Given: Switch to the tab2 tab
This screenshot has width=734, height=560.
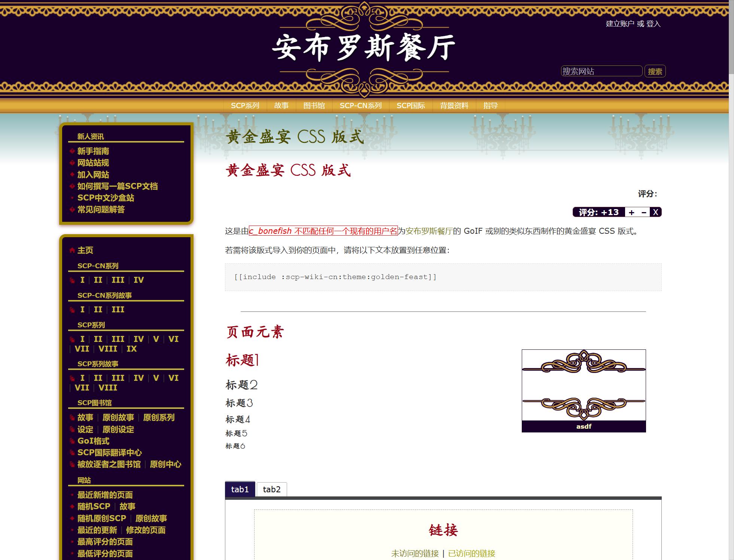Looking at the screenshot, I should pos(271,489).
